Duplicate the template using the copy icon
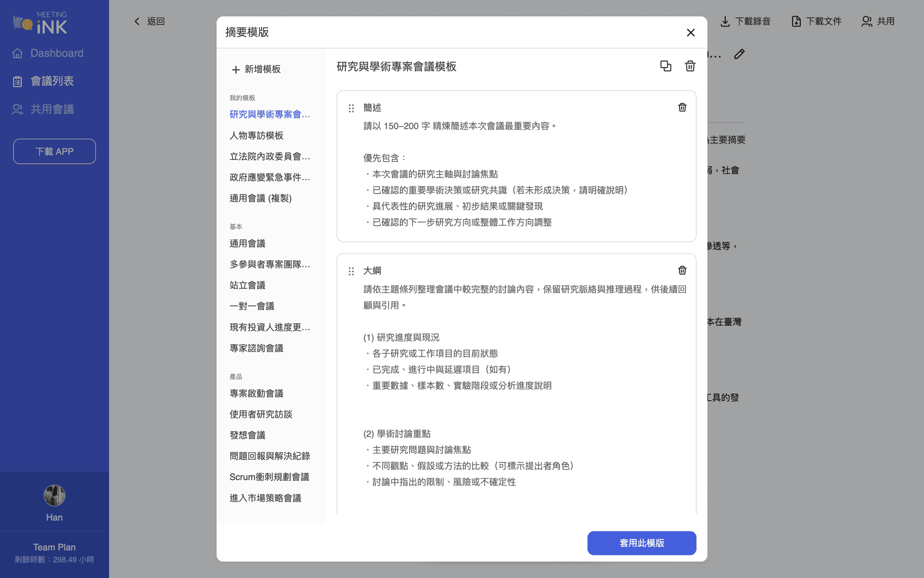The width and height of the screenshot is (924, 578). 666,66
